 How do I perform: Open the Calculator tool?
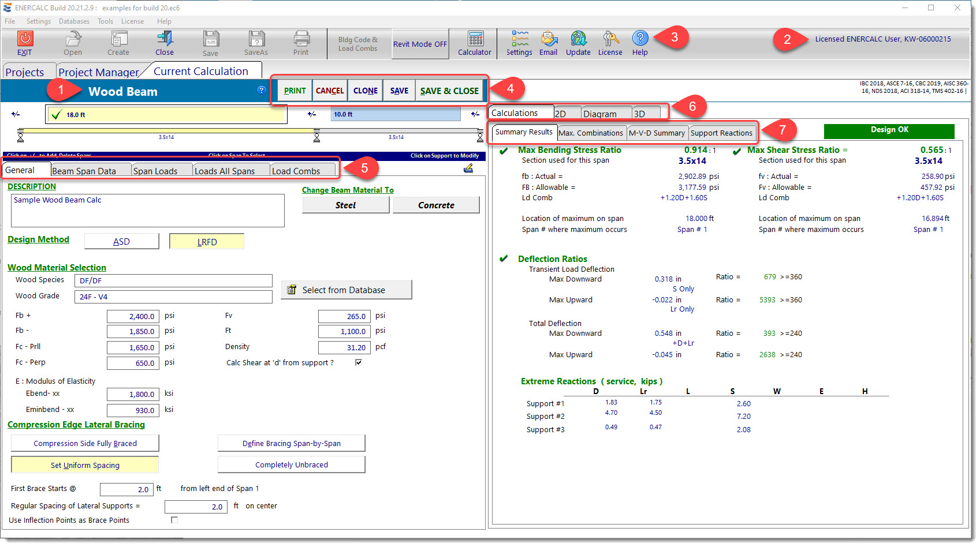[x=475, y=39]
